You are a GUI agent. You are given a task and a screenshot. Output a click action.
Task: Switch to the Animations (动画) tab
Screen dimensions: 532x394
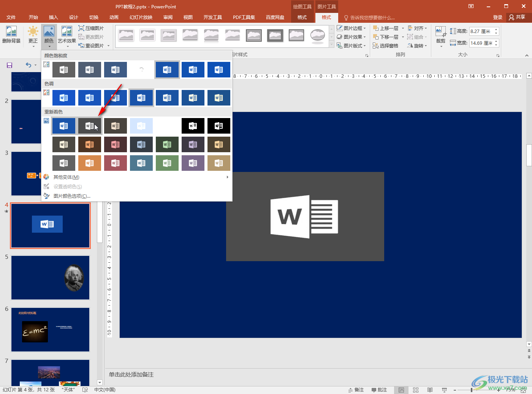(x=114, y=17)
